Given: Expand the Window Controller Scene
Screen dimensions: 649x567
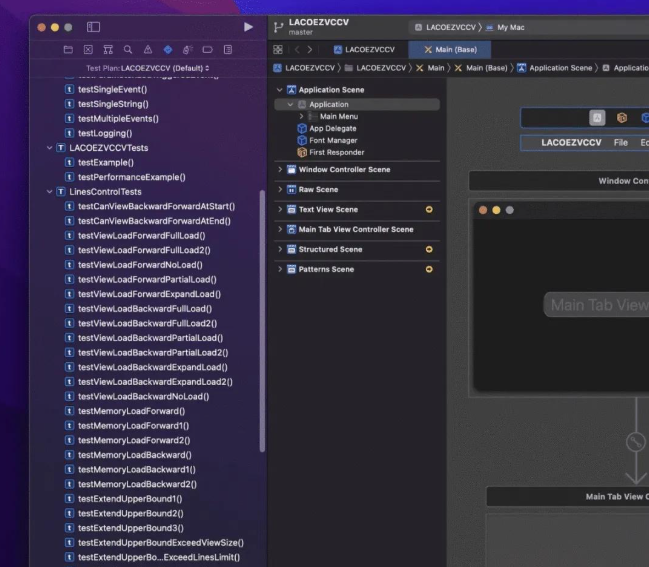Looking at the screenshot, I should point(280,169).
